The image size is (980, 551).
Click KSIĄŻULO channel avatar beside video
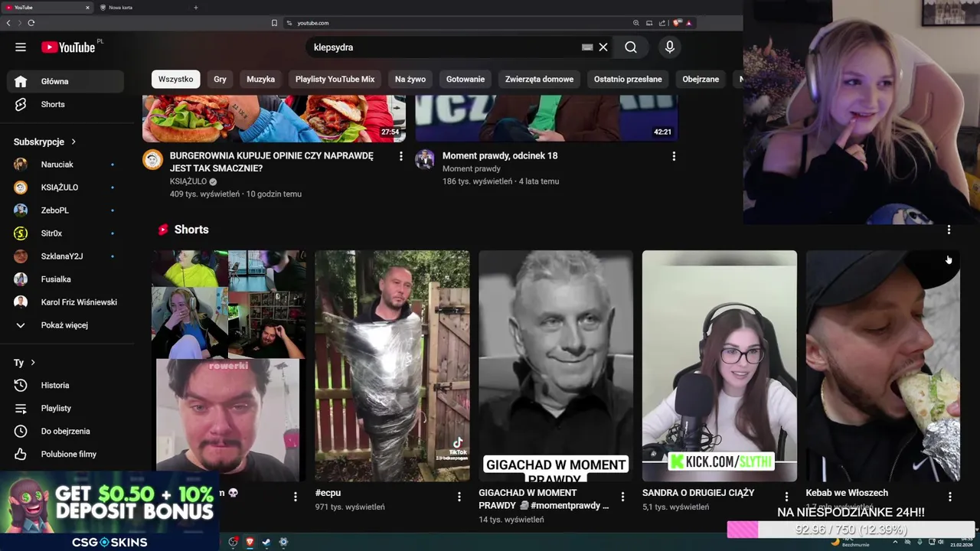(x=153, y=159)
